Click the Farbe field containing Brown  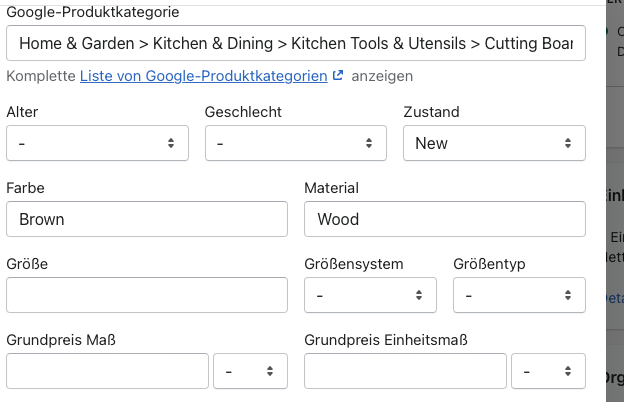coord(147,219)
